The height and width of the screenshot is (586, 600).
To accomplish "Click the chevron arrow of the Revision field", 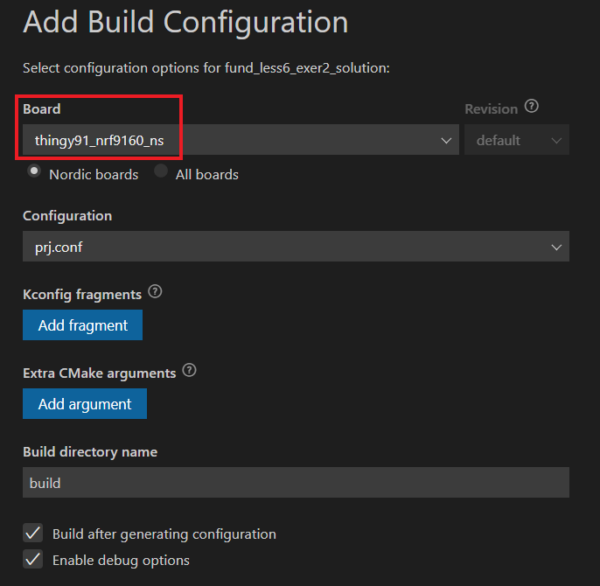I will [x=556, y=141].
